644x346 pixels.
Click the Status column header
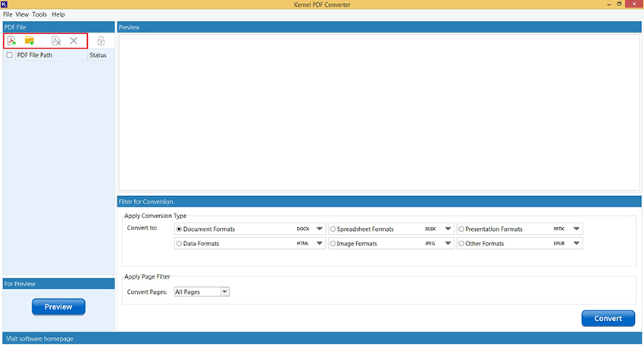coord(101,55)
